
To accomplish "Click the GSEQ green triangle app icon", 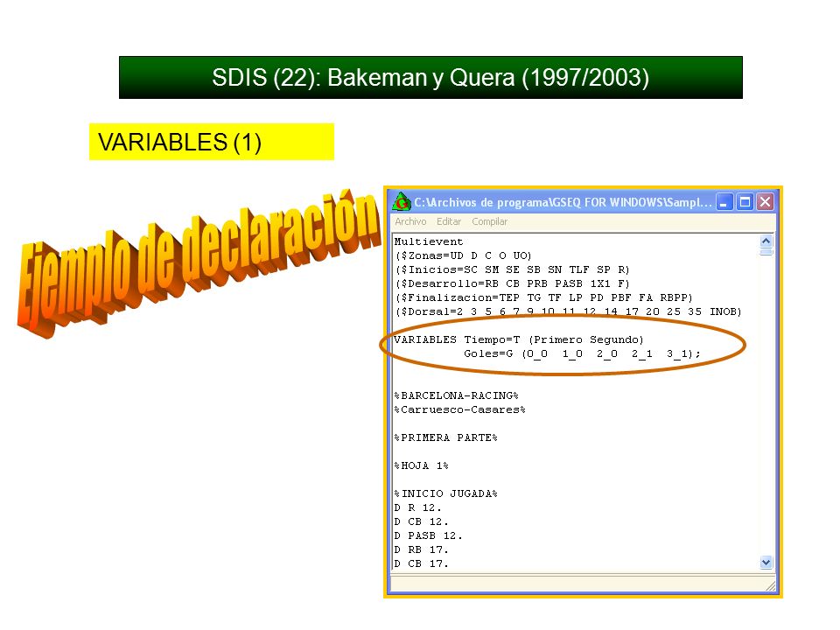I will (x=402, y=202).
